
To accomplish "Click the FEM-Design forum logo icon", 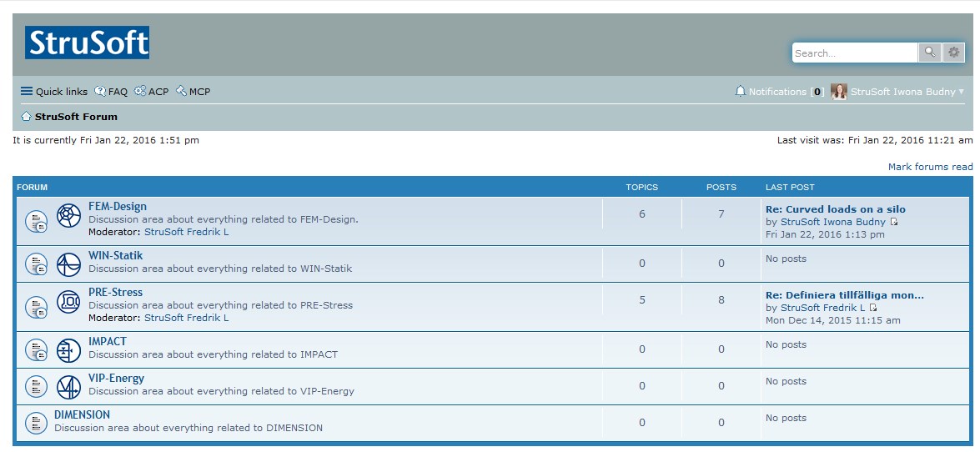I will (68, 215).
